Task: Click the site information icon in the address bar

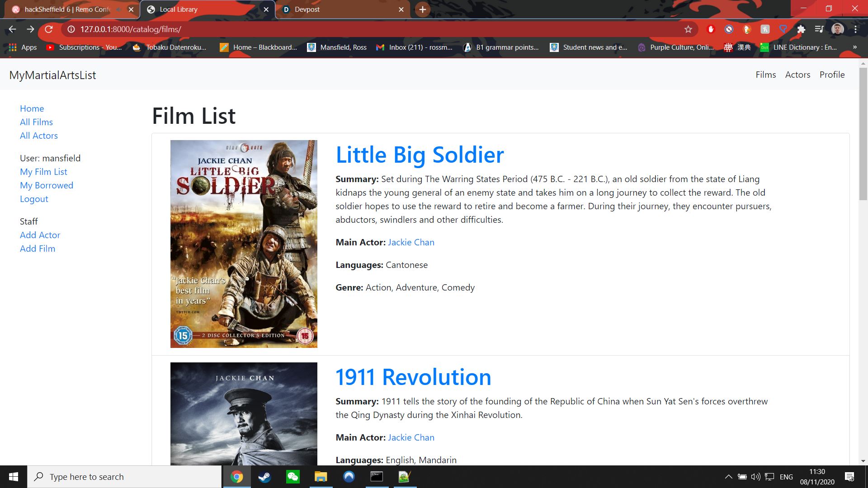Action: [x=71, y=29]
